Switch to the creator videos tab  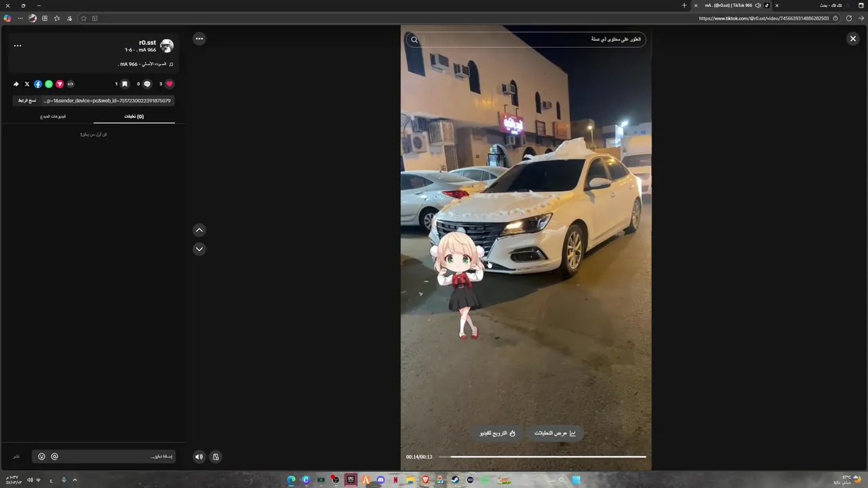(53, 117)
